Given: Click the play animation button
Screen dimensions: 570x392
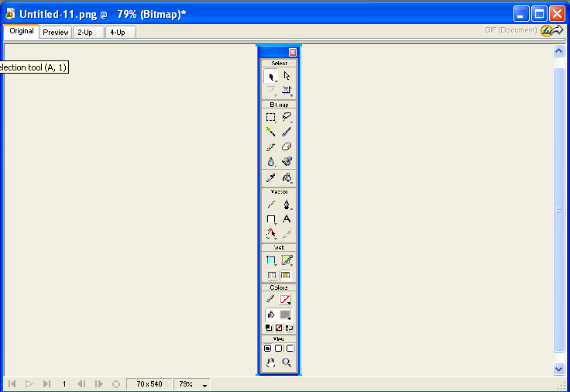Looking at the screenshot, I should (29, 383).
